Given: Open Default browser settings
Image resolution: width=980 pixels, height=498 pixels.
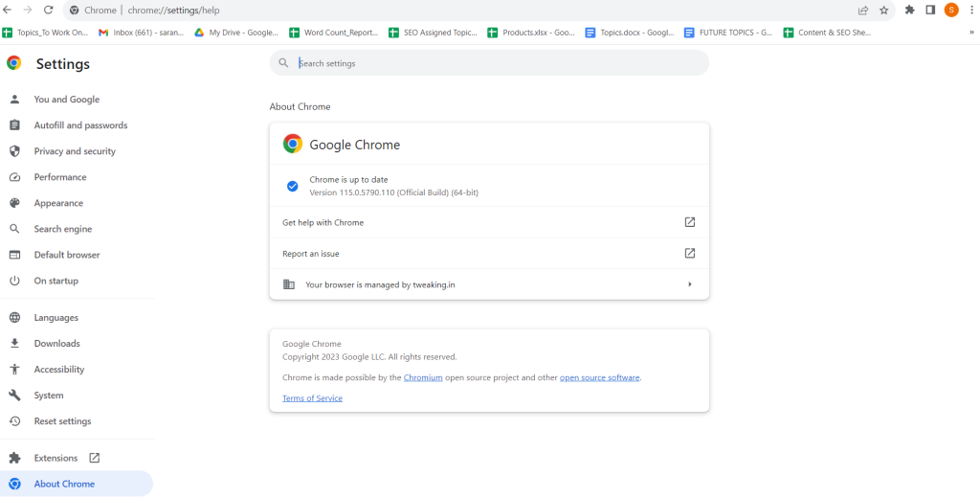Looking at the screenshot, I should tap(67, 256).
